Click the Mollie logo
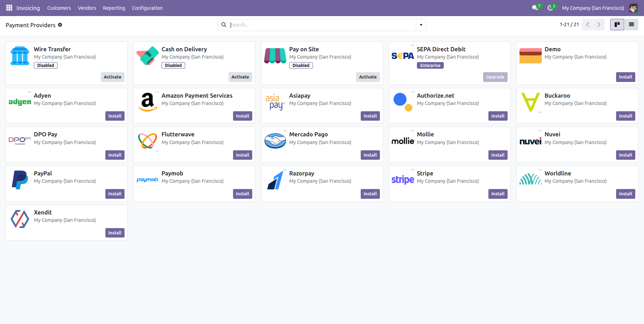The width and height of the screenshot is (644, 324). click(x=403, y=141)
